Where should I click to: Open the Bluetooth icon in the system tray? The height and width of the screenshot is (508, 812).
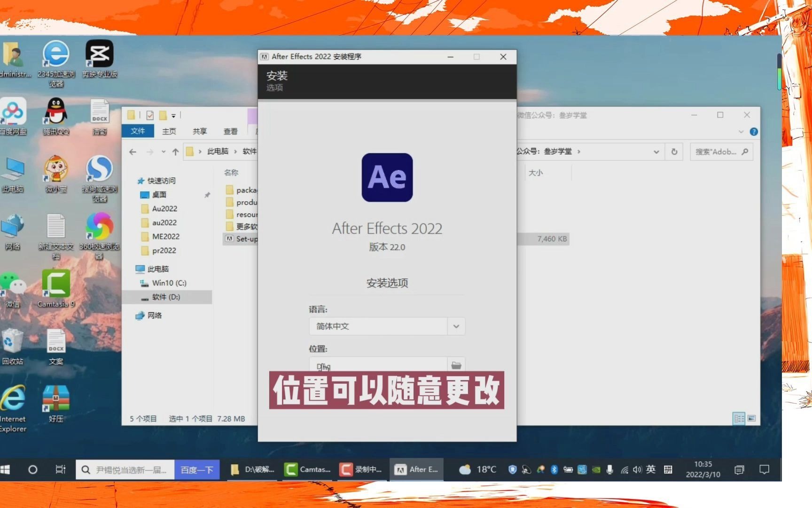554,469
